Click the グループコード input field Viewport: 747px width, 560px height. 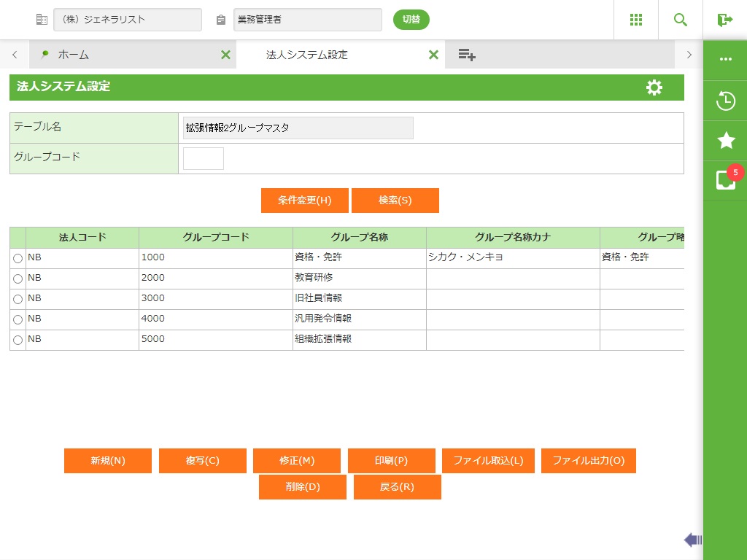203,158
